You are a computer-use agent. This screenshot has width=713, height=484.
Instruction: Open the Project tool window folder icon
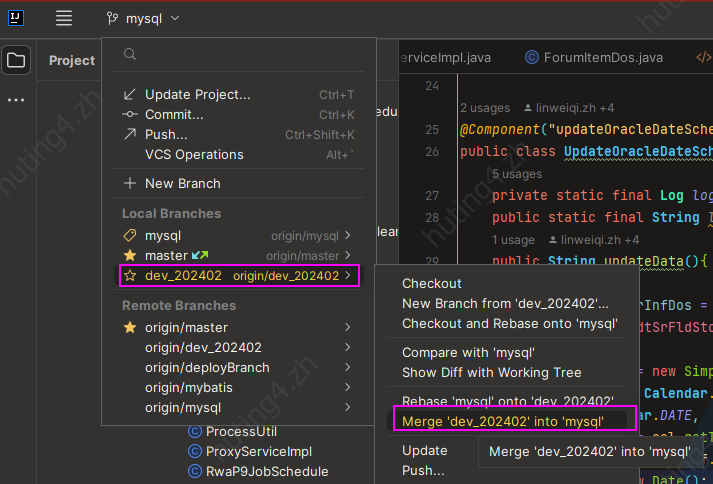[x=16, y=60]
